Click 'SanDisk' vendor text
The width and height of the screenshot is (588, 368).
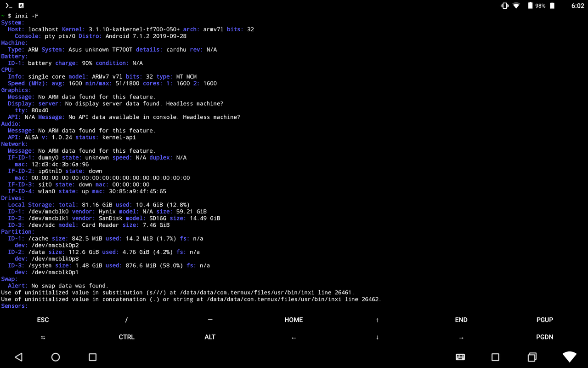click(111, 218)
